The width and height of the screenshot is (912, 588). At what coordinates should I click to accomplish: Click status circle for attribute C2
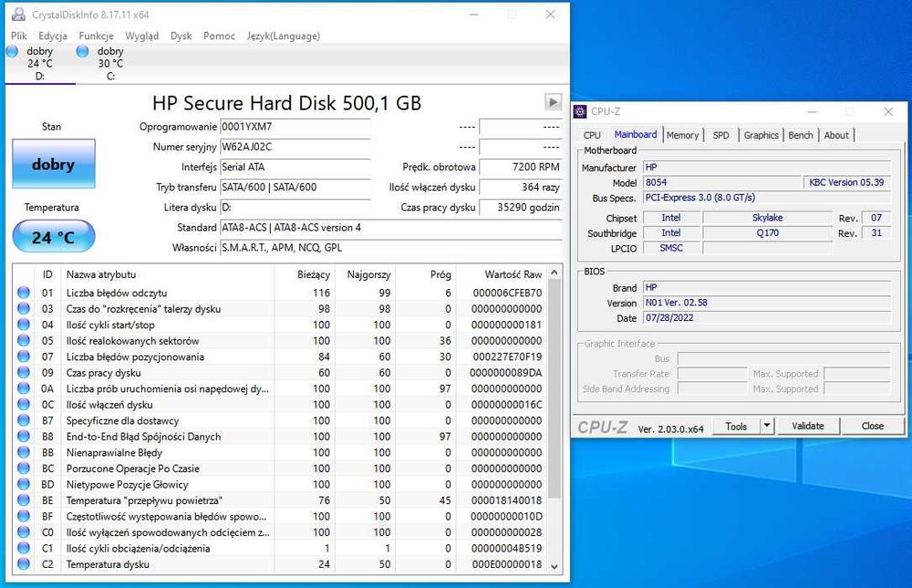pos(24,564)
